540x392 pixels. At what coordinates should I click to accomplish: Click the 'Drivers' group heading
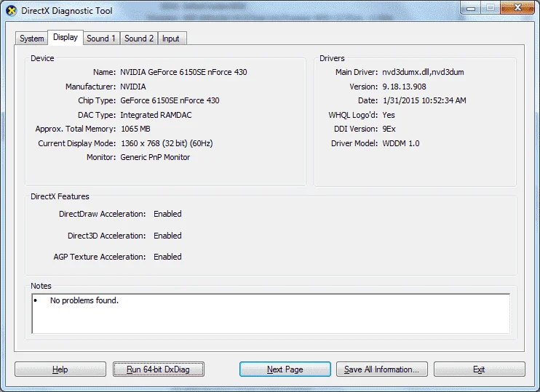(x=332, y=58)
